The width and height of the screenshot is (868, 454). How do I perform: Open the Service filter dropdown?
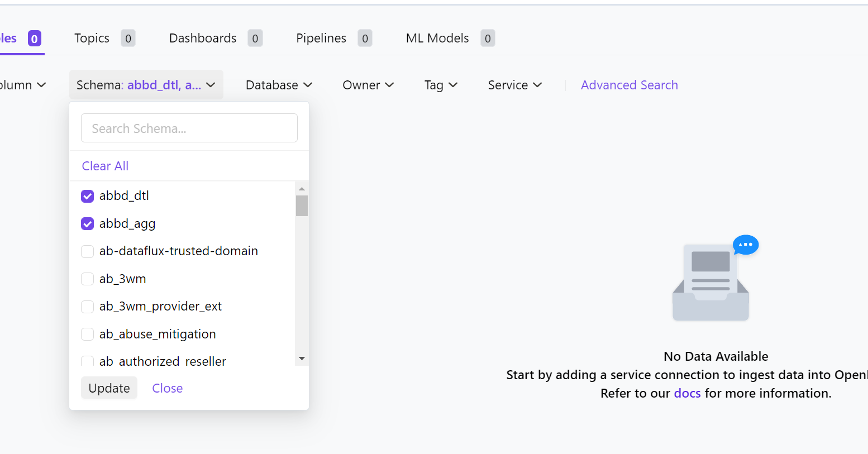(x=514, y=85)
